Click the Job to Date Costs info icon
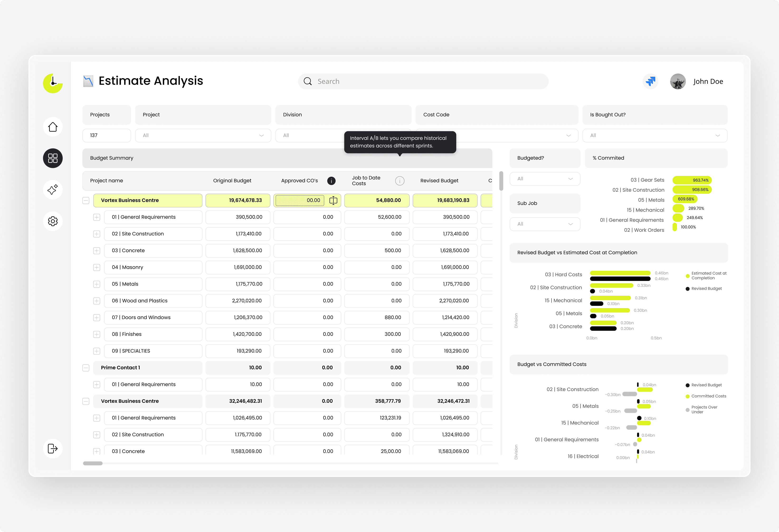Image resolution: width=779 pixels, height=532 pixels. pyautogui.click(x=399, y=181)
